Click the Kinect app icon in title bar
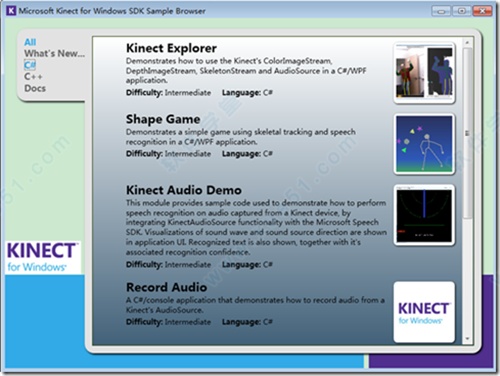Image resolution: width=500 pixels, height=376 pixels. coord(11,11)
